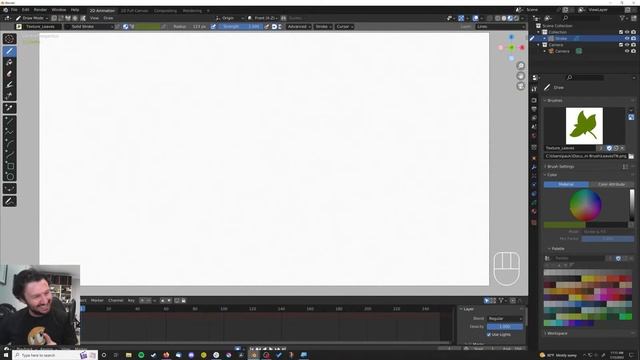This screenshot has height=360, width=640.
Task: Select the Curve tool
Action: (x=9, y=154)
